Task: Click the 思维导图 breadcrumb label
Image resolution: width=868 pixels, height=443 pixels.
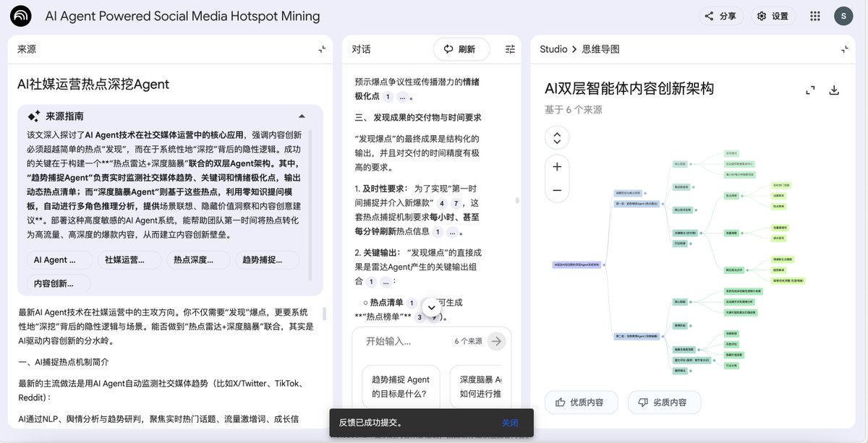Action: pyautogui.click(x=600, y=49)
